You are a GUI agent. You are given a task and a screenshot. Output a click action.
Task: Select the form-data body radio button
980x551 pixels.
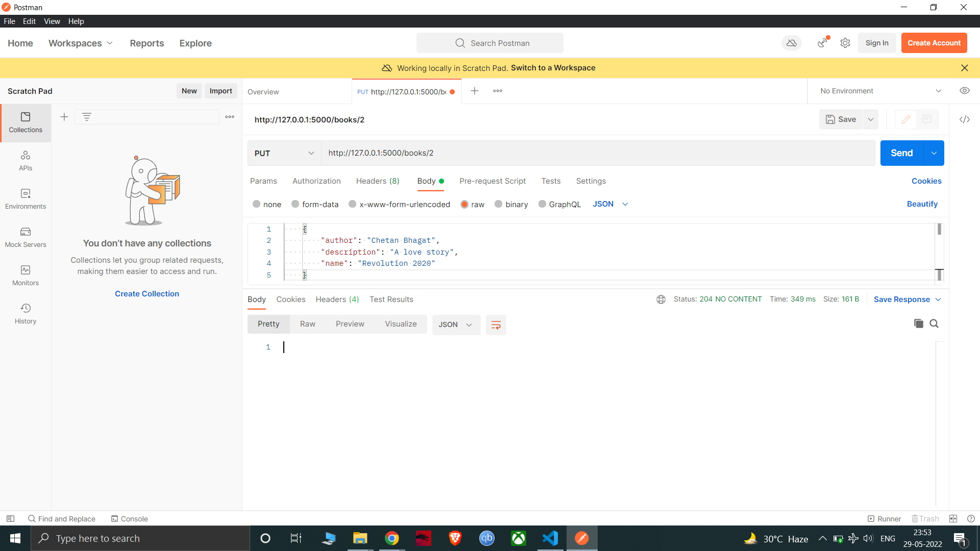(x=295, y=204)
